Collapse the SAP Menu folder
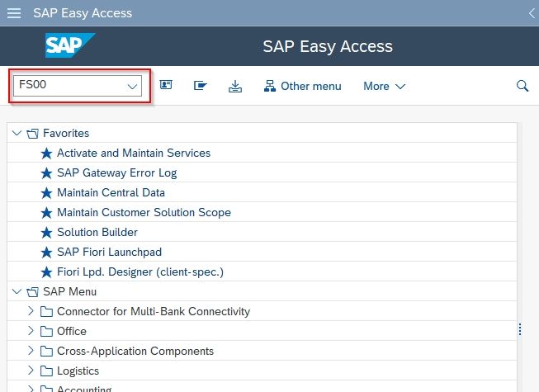The image size is (539, 392). 17,291
